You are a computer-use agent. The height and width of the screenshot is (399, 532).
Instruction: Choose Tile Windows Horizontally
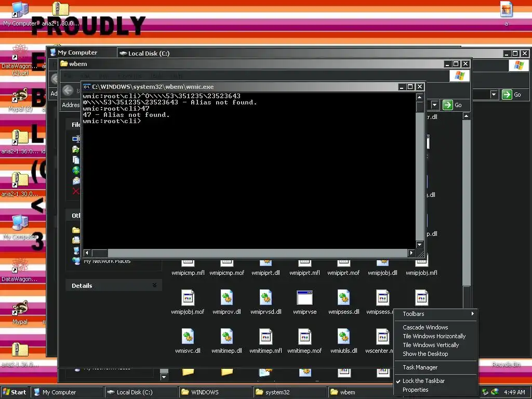[x=435, y=336]
